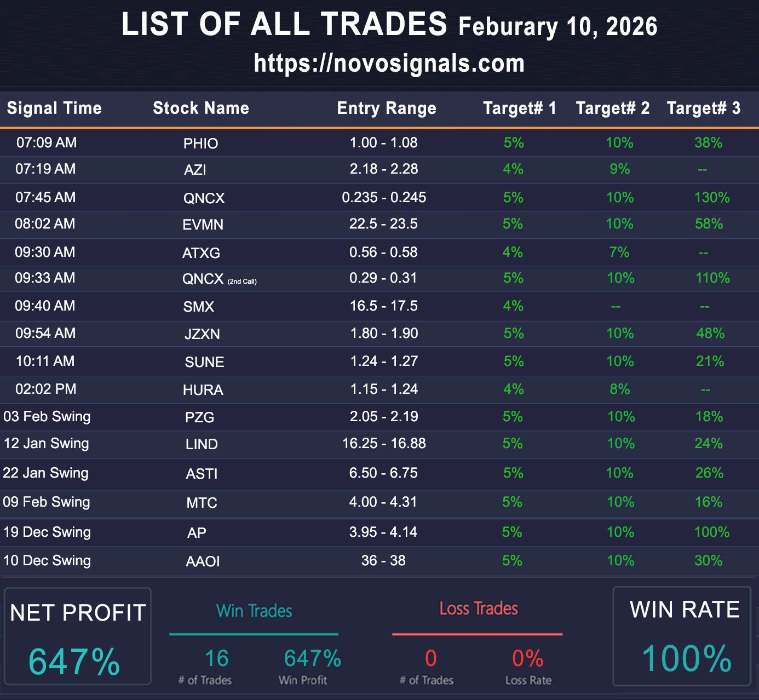Select the 03 Feb Swing signal row
Image resolution: width=759 pixels, height=700 pixels.
(47, 417)
